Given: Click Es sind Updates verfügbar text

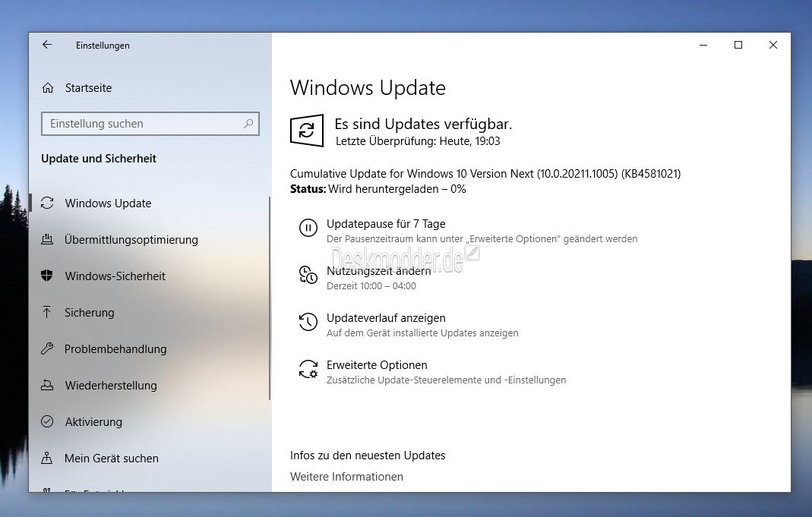Looking at the screenshot, I should [423, 125].
